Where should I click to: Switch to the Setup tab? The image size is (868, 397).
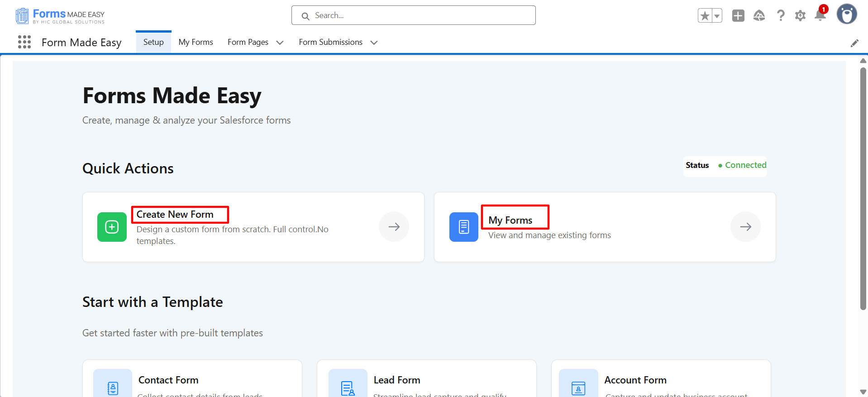click(x=153, y=42)
